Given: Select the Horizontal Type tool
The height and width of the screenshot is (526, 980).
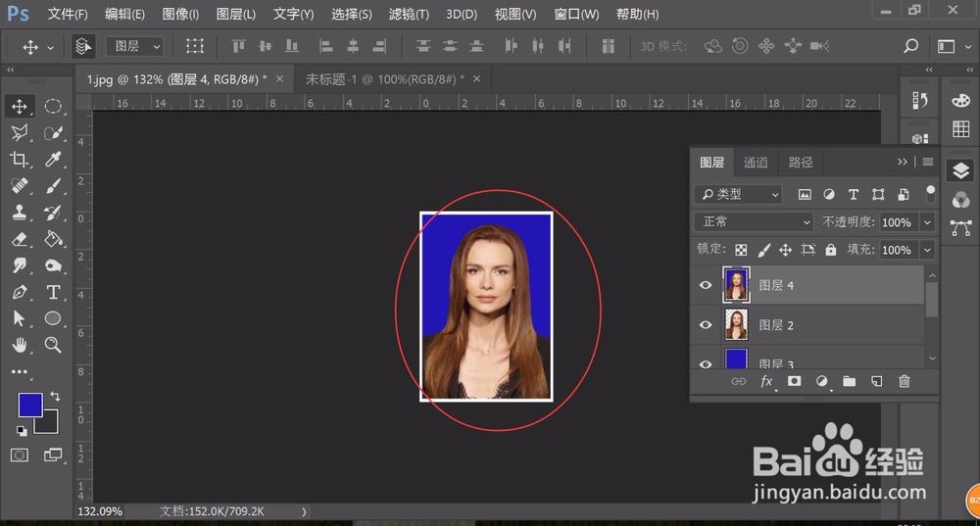Looking at the screenshot, I should point(53,292).
